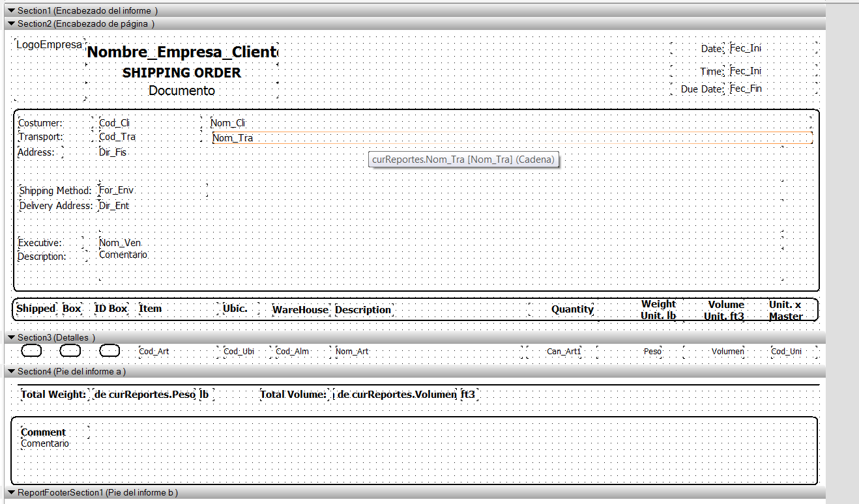Select the WareHouse column header
The width and height of the screenshot is (859, 504).
[300, 310]
